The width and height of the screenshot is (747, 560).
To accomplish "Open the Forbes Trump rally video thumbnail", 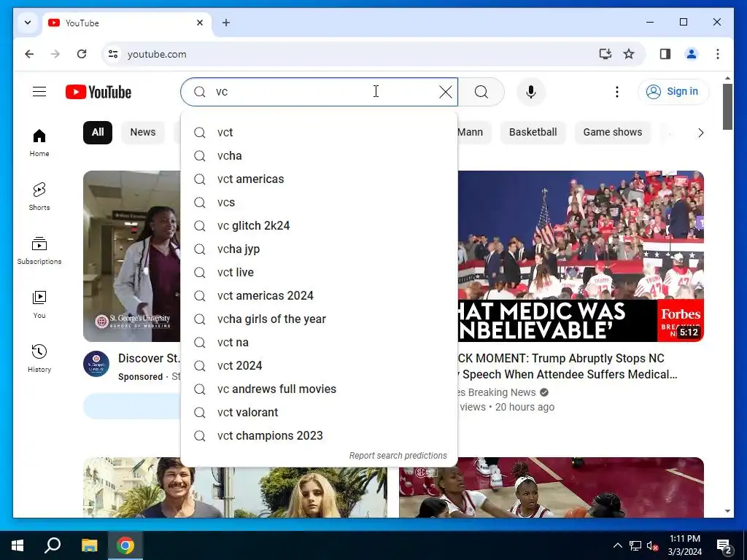I will 581,256.
